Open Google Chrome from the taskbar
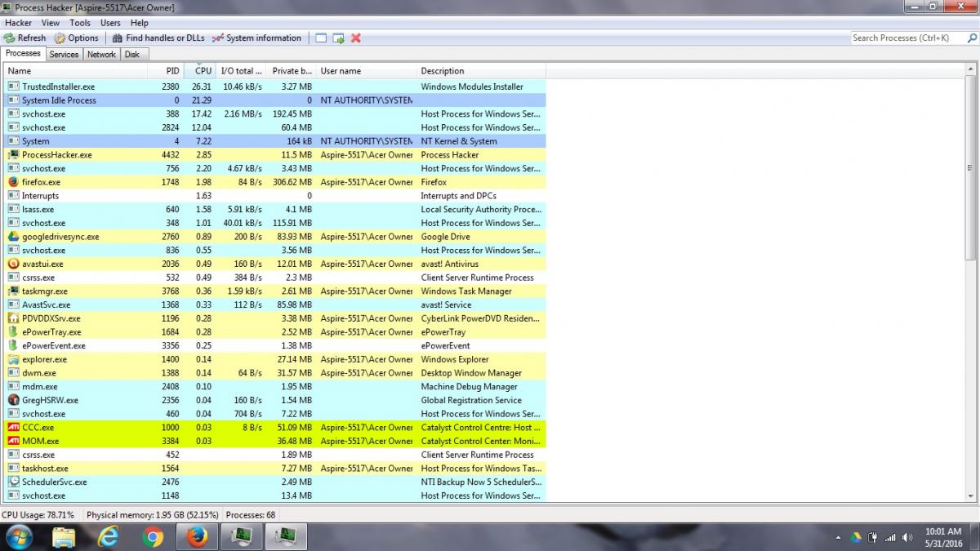This screenshot has height=551, width=980. pyautogui.click(x=152, y=537)
